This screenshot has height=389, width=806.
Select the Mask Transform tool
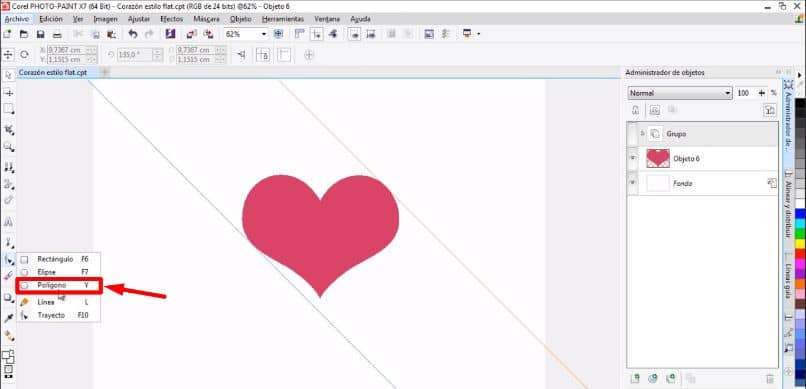8,93
